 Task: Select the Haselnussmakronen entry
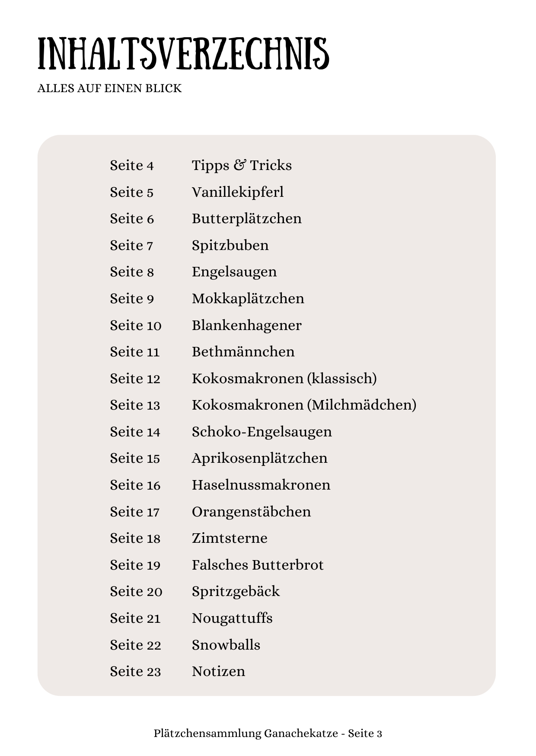click(261, 485)
